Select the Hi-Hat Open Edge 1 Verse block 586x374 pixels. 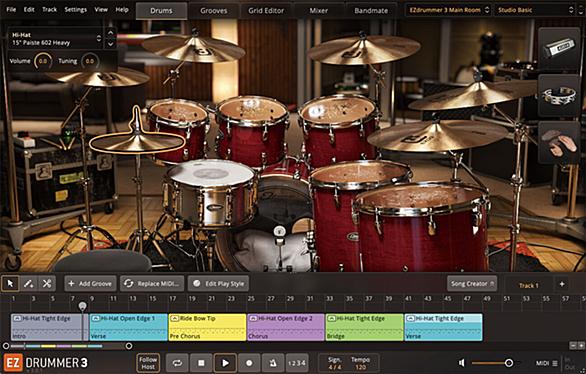[x=128, y=327]
